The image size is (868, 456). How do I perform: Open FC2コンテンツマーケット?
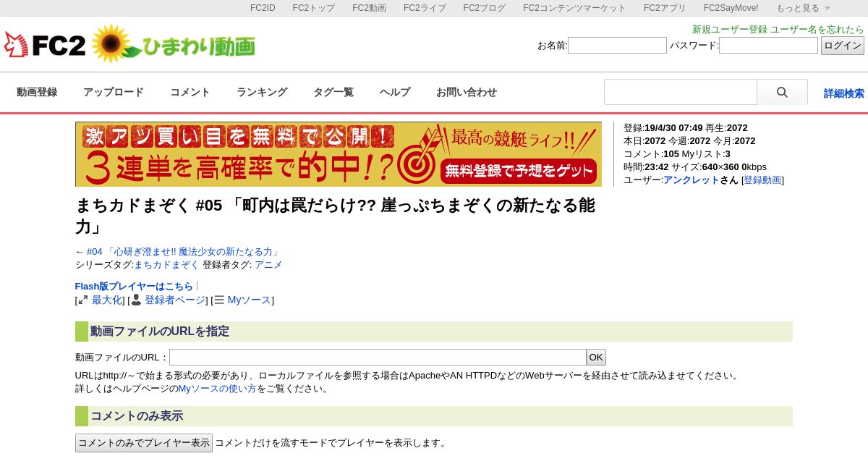(574, 8)
